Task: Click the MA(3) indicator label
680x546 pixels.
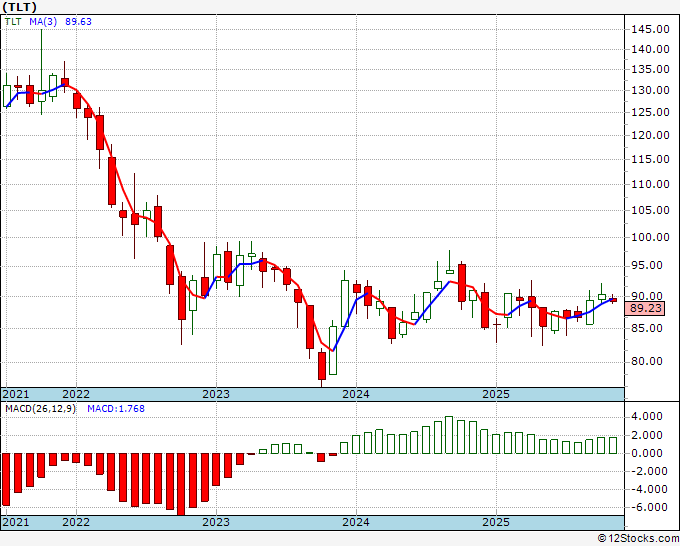Action: click(43, 22)
